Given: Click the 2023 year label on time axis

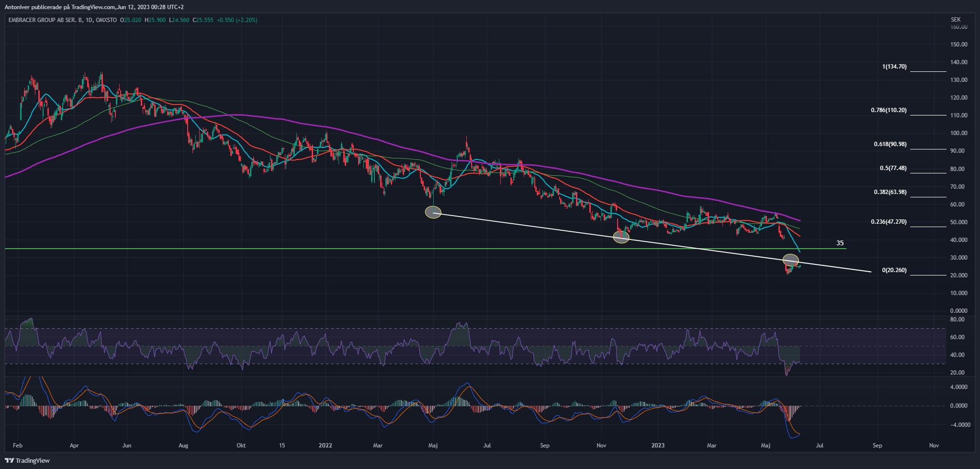Looking at the screenshot, I should [658, 446].
